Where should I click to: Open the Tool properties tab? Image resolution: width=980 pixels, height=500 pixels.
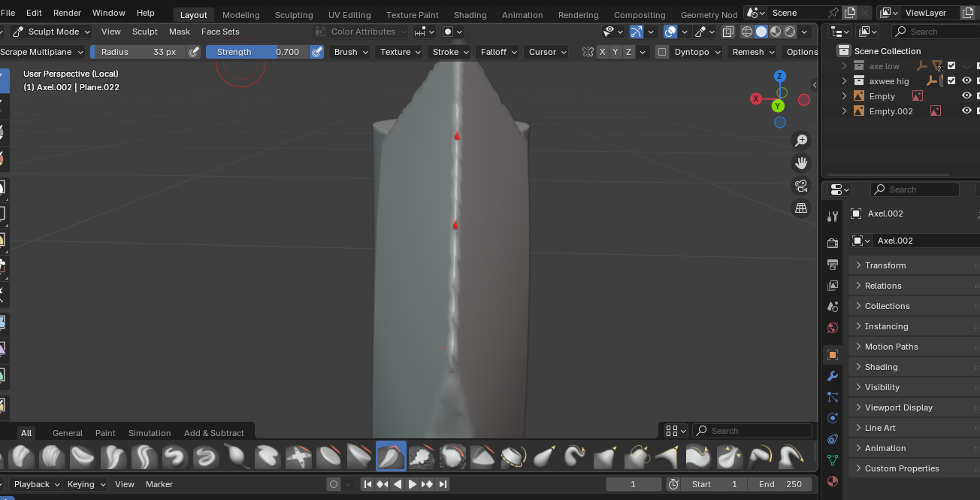tap(832, 217)
